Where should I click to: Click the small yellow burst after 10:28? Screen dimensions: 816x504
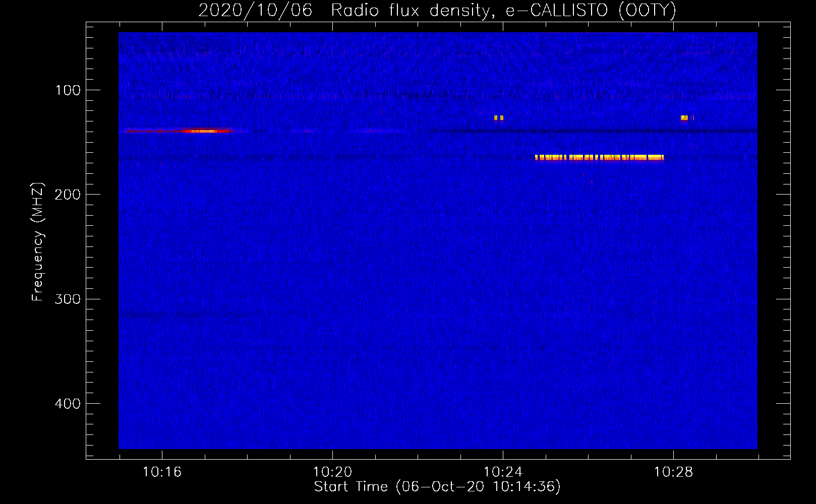coord(684,118)
